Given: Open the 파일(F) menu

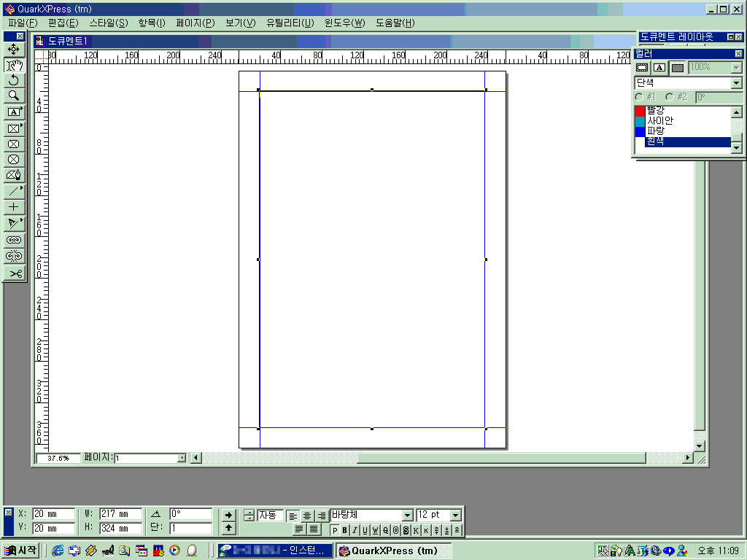Looking at the screenshot, I should coord(23,23).
